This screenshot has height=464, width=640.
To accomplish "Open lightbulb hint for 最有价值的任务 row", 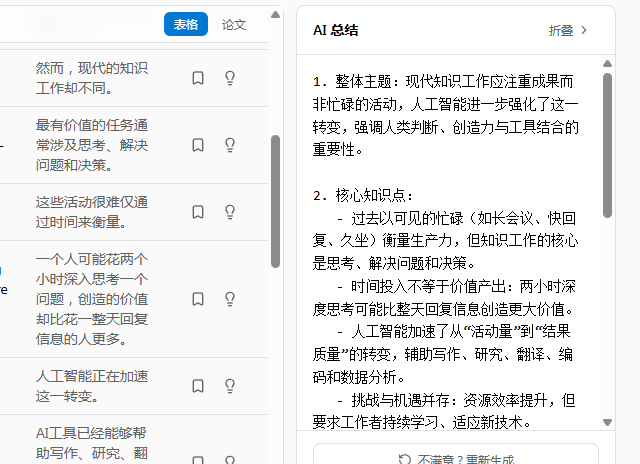I will (x=230, y=145).
